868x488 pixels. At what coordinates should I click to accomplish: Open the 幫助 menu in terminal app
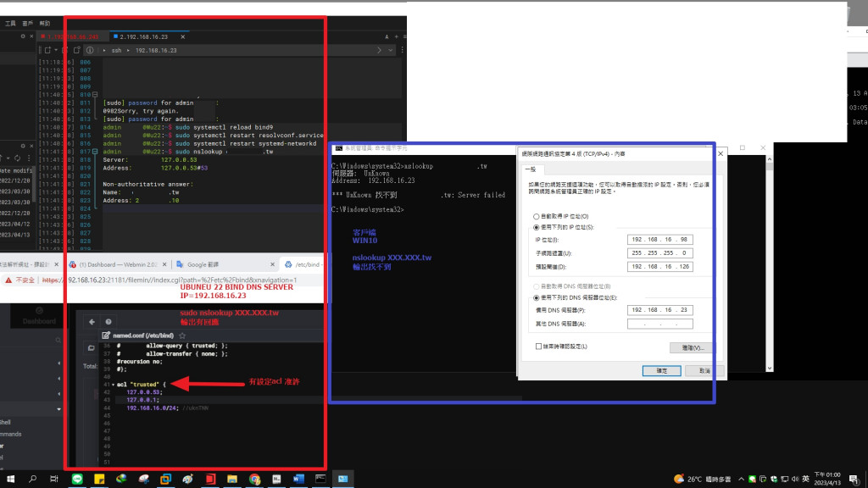(45, 23)
